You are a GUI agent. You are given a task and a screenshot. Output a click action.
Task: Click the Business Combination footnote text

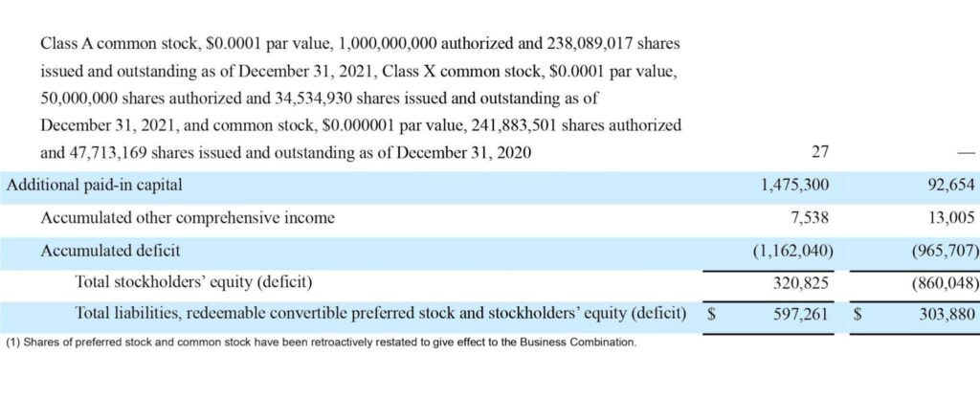(x=321, y=343)
